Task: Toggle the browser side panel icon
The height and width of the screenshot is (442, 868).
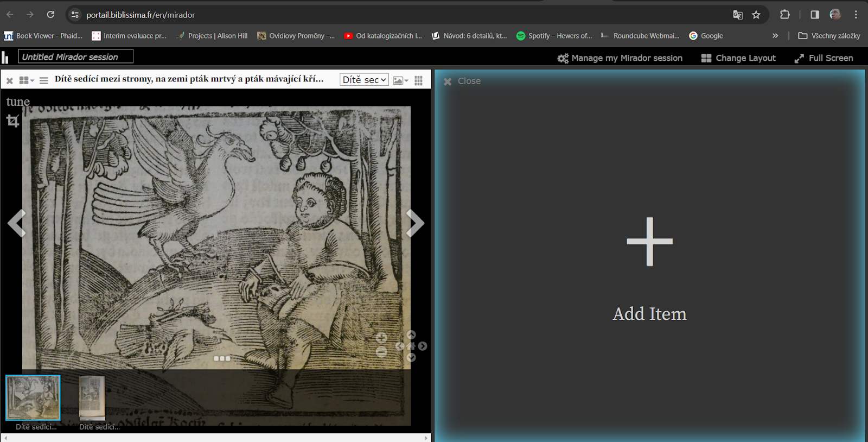Action: coord(815,15)
